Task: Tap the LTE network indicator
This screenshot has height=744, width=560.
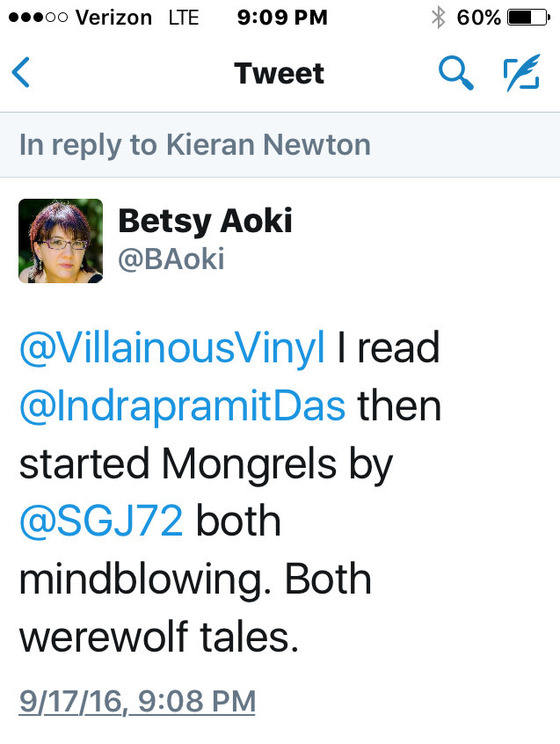Action: (184, 18)
